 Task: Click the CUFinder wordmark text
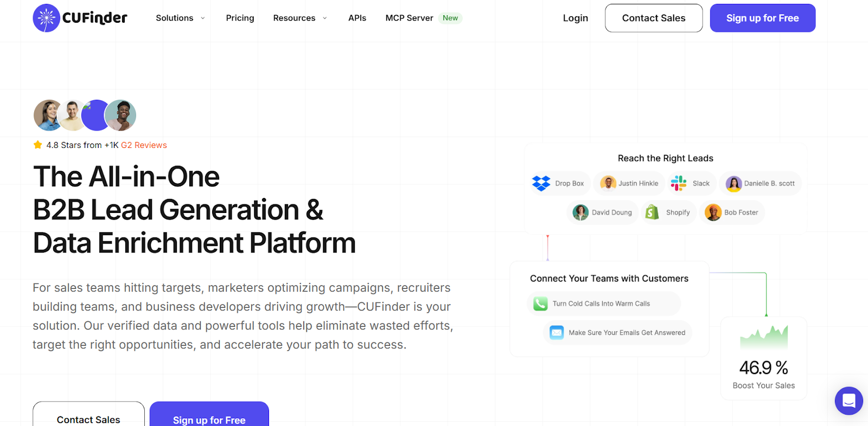tap(95, 18)
